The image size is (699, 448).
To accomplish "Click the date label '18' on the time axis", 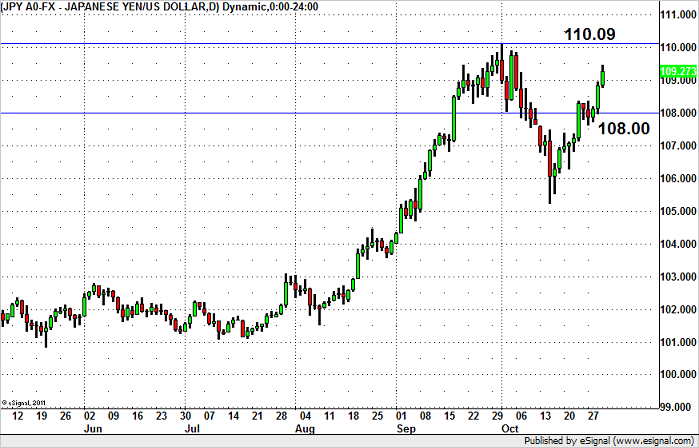I will (x=354, y=416).
